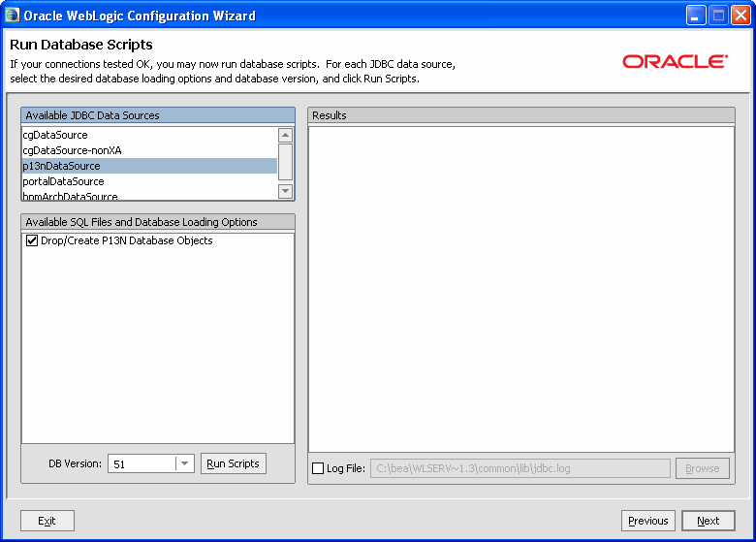This screenshot has width=756, height=542.
Task: Select cgDataSource-nonXA data source
Action: [149, 150]
